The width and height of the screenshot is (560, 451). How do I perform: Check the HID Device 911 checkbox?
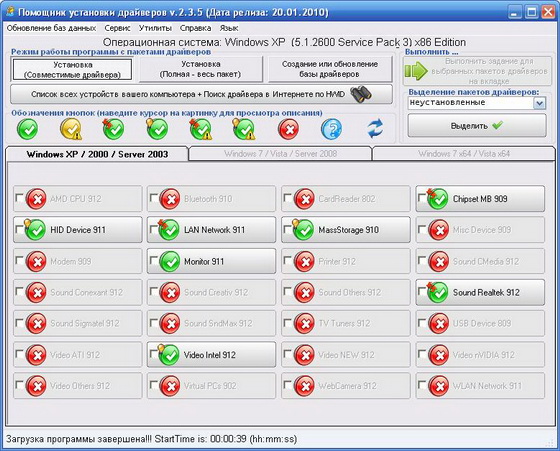tap(20, 229)
